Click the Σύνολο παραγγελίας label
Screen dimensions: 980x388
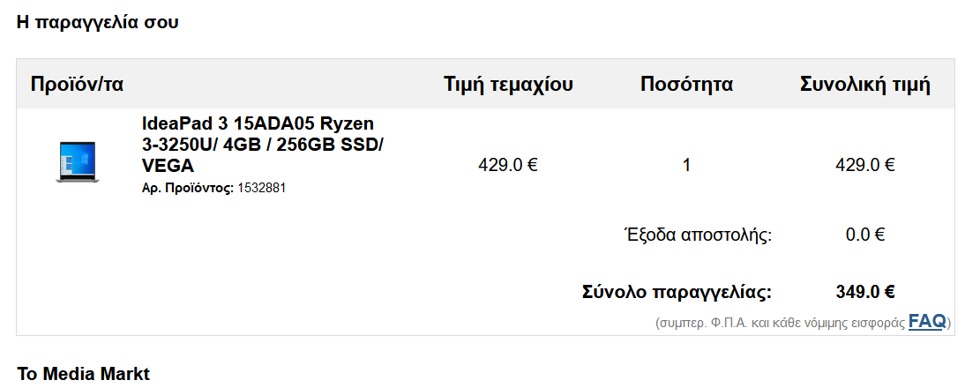(x=677, y=292)
